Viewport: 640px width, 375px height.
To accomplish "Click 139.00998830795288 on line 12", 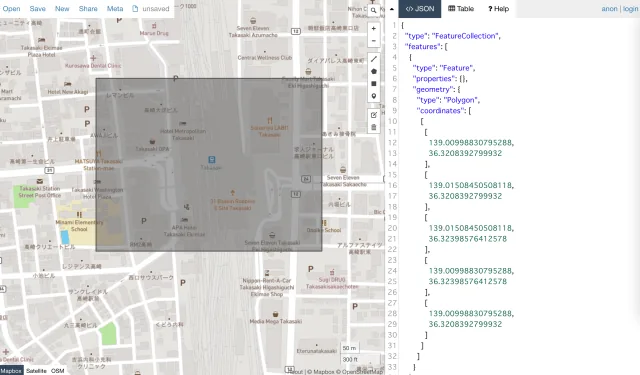I will 471,142.
